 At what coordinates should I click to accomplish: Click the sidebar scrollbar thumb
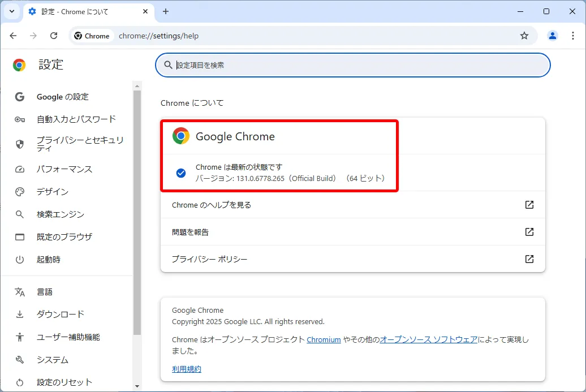[137, 213]
